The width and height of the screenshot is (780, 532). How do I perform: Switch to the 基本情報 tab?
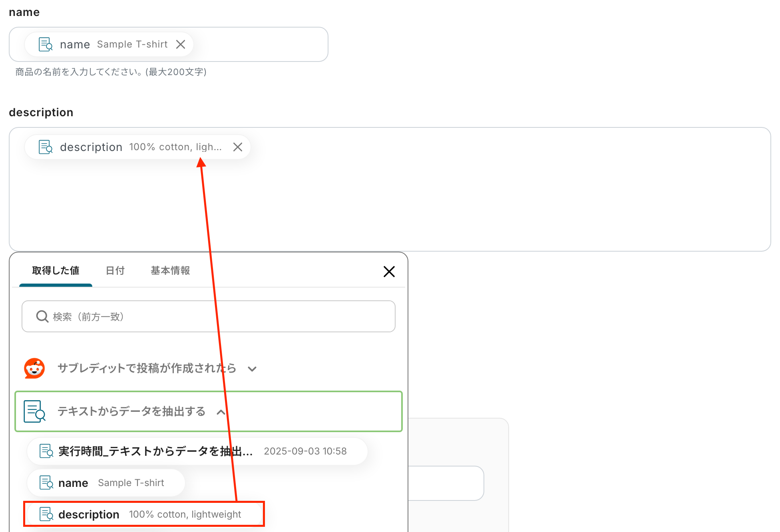point(170,271)
